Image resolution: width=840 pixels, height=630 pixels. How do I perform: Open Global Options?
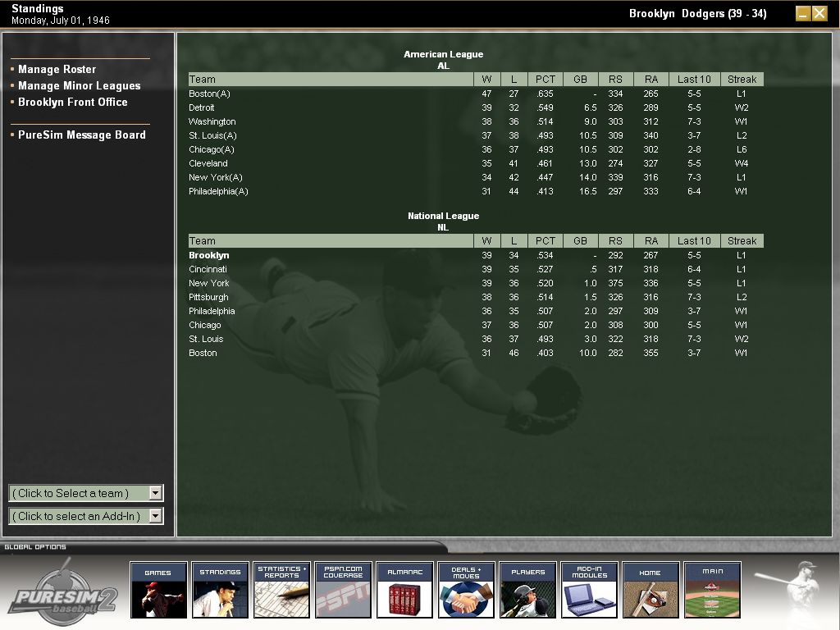(x=35, y=547)
